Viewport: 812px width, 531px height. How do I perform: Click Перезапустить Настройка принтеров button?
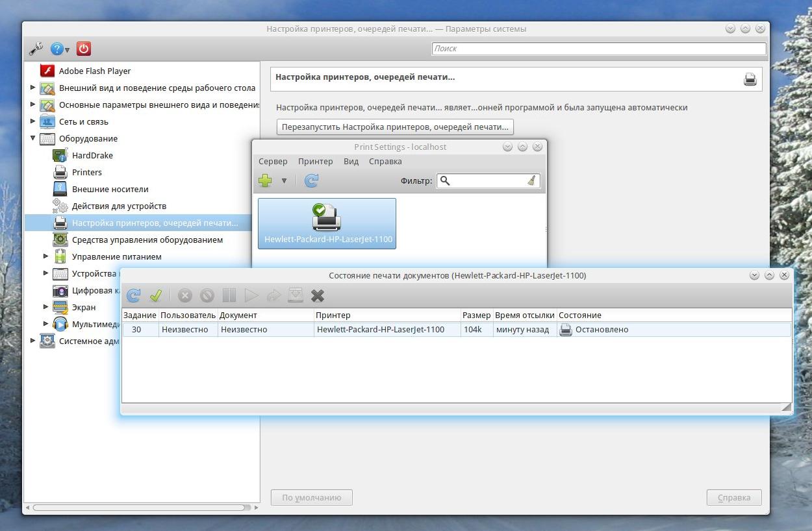395,127
